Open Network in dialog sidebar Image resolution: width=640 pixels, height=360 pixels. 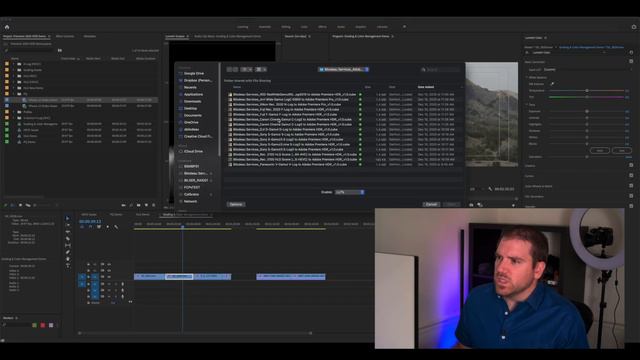(190, 202)
